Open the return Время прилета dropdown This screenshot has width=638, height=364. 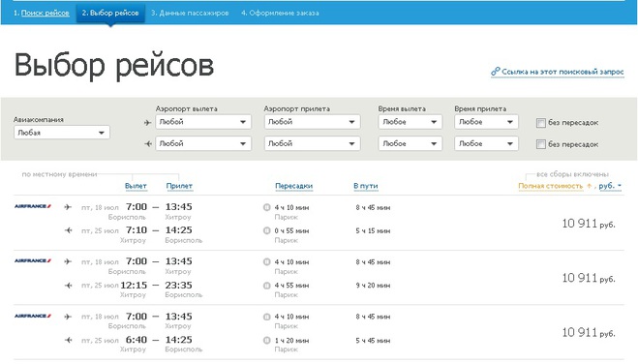pos(486,143)
